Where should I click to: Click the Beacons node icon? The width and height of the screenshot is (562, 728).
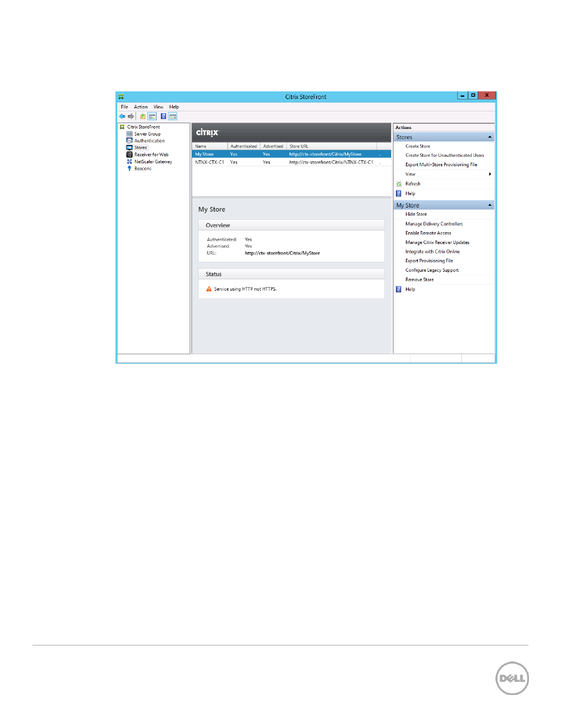point(130,169)
